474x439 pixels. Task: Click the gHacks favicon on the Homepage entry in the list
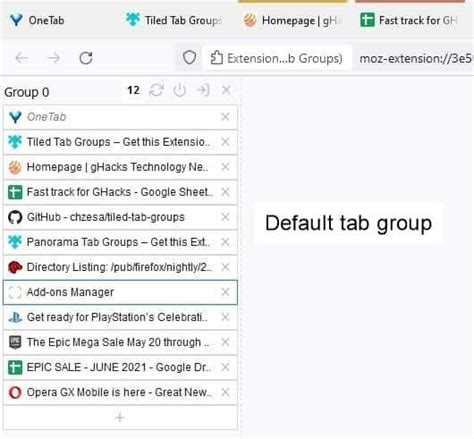point(15,167)
